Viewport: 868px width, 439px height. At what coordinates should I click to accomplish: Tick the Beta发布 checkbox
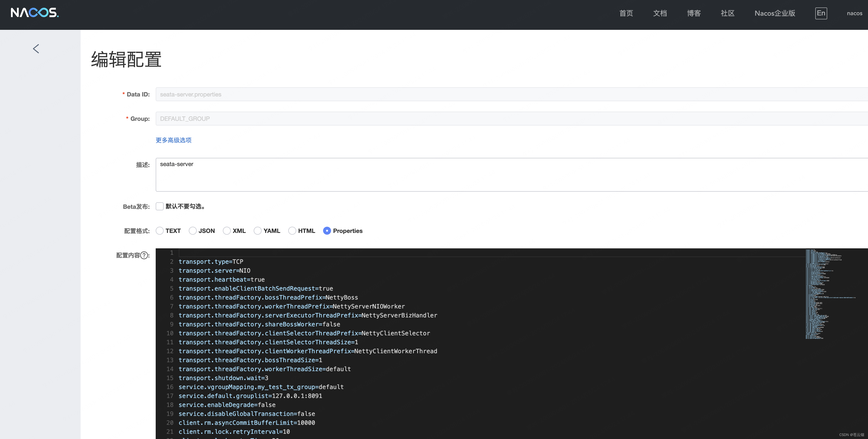tap(160, 206)
